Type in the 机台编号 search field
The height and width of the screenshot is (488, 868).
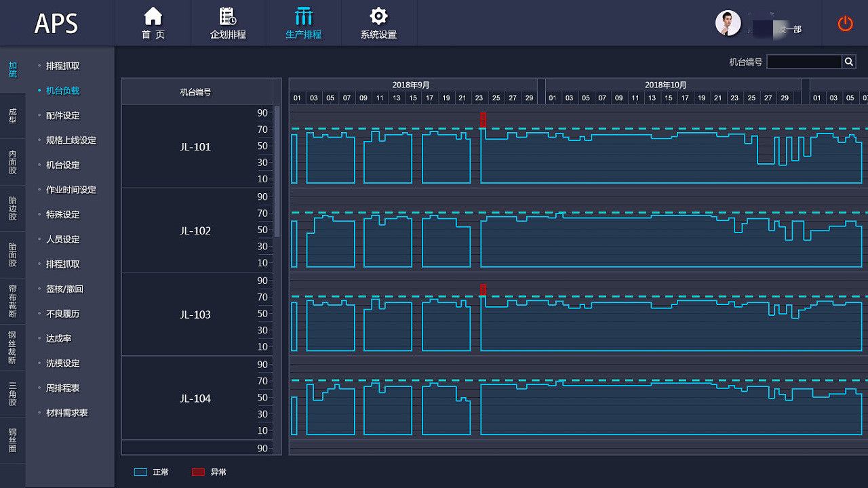point(804,62)
